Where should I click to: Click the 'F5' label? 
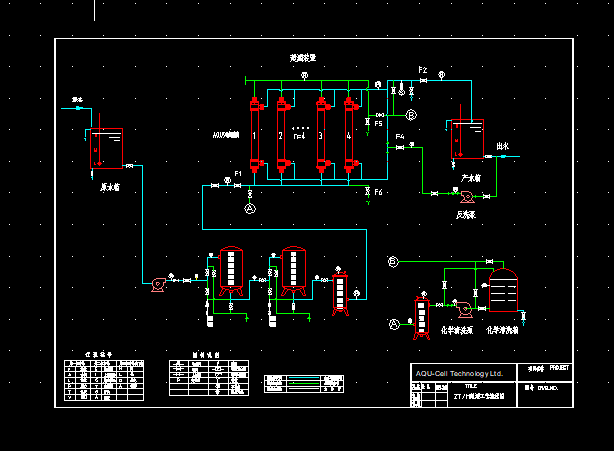click(378, 124)
